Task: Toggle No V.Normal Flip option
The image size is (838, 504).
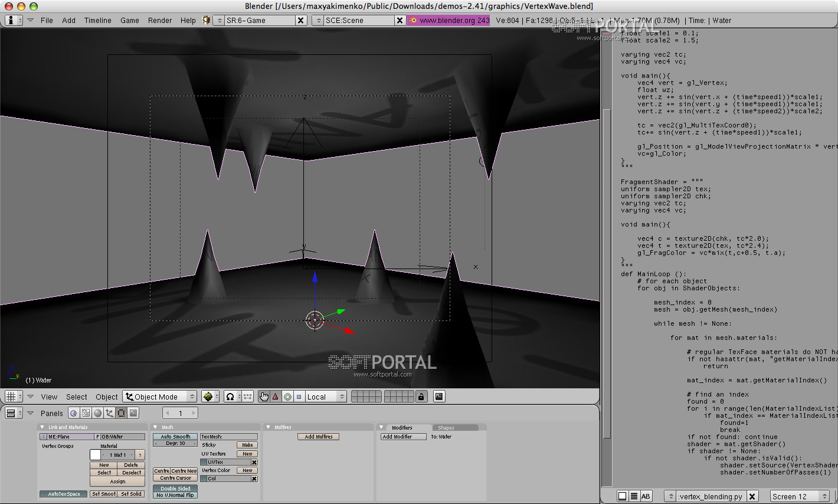Action: click(175, 495)
